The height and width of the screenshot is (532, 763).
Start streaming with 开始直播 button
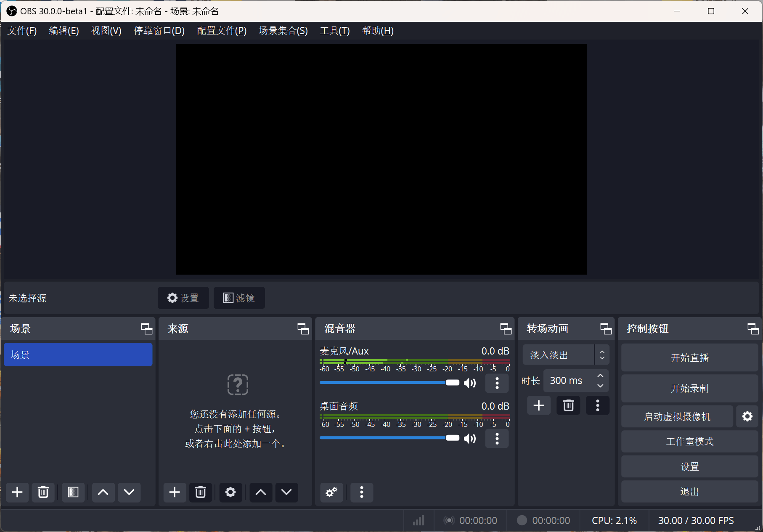690,357
